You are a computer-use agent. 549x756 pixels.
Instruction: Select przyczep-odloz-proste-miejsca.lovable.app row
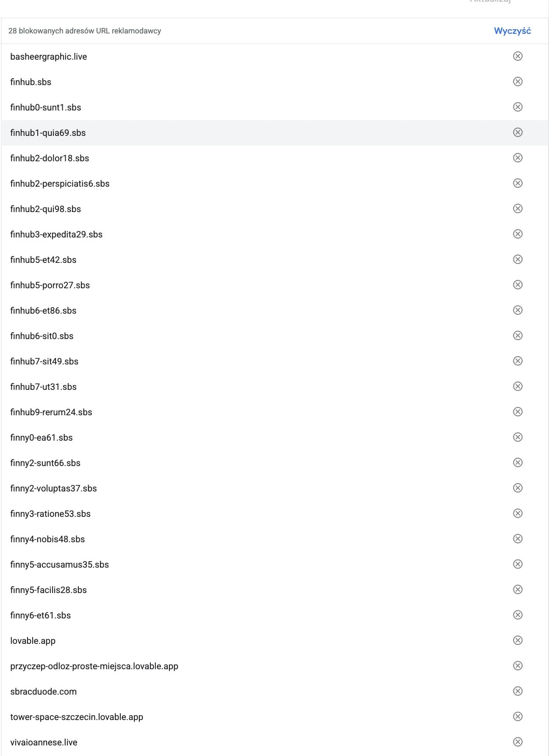point(275,666)
